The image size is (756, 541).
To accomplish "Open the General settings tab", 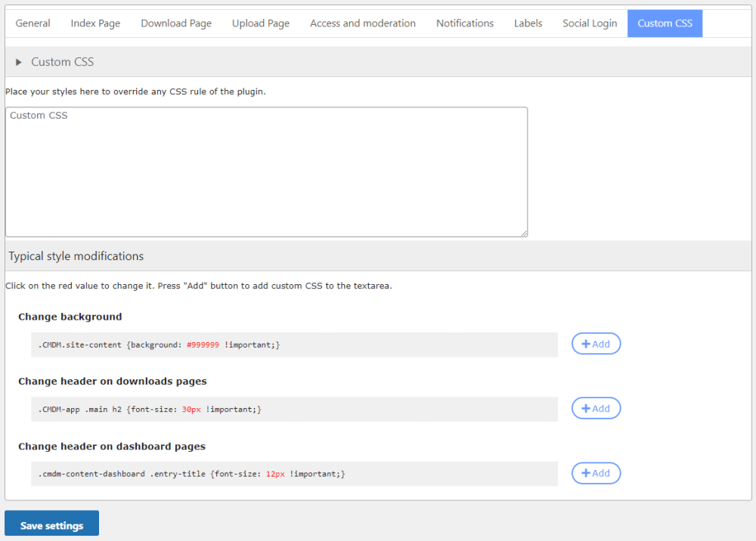I will pyautogui.click(x=33, y=23).
